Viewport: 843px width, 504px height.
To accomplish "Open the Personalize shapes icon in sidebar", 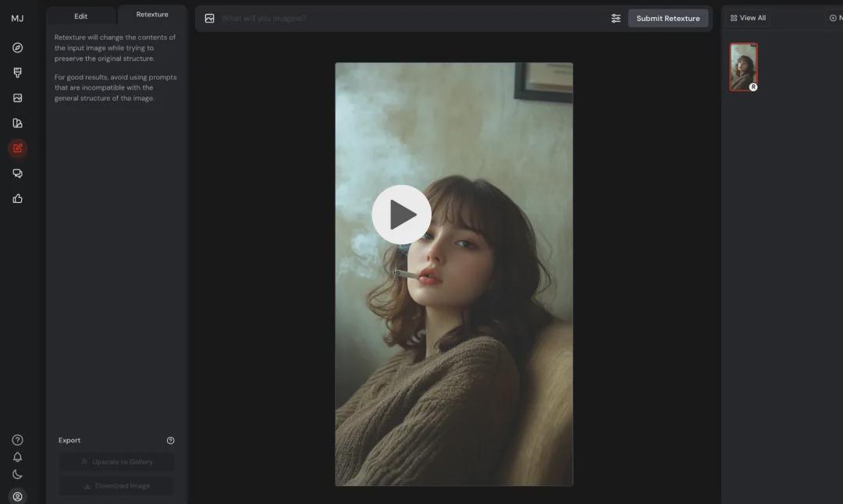I will click(x=17, y=123).
